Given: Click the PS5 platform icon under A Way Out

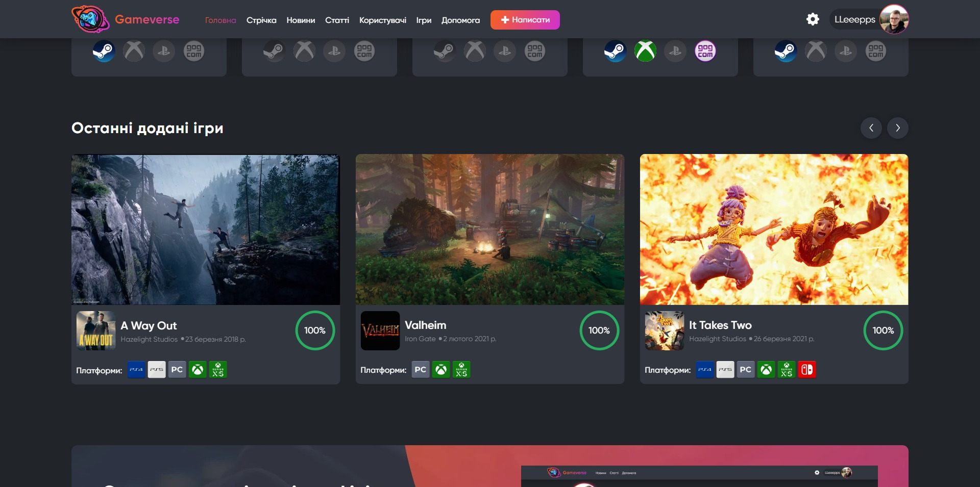Looking at the screenshot, I should [157, 370].
